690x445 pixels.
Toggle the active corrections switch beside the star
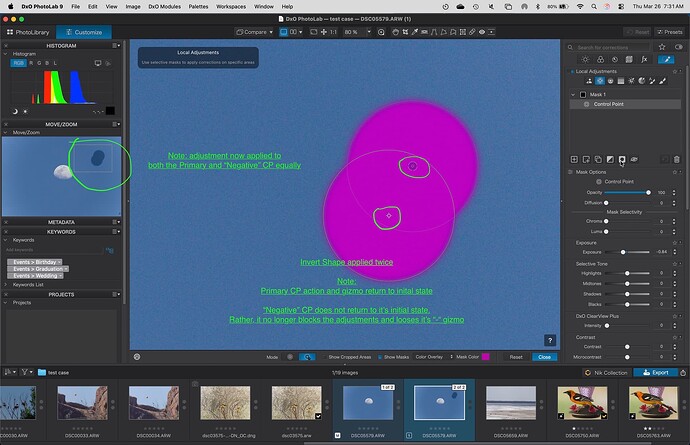(x=679, y=47)
